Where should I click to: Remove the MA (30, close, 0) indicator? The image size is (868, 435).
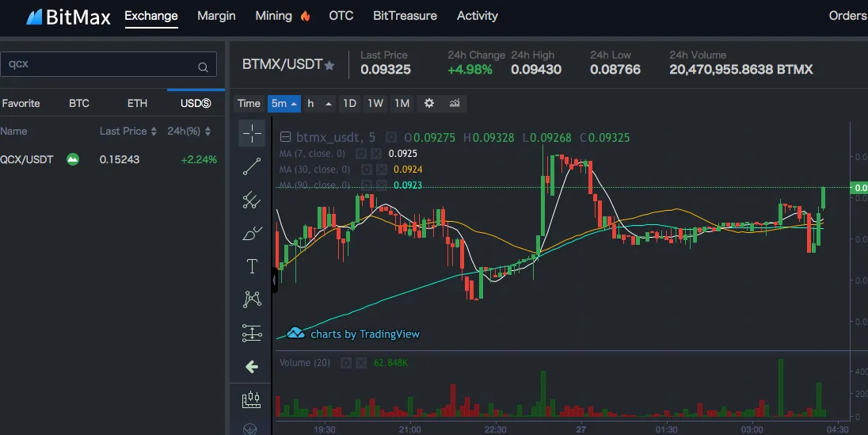click(x=382, y=170)
